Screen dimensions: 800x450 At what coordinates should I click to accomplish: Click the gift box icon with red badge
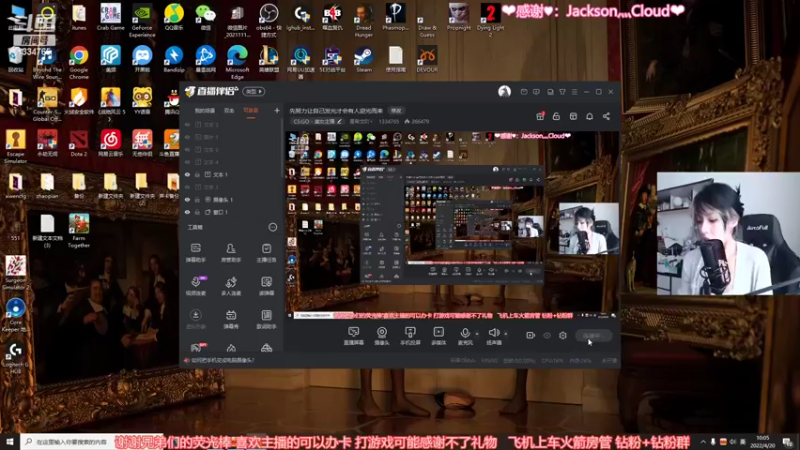tap(540, 116)
